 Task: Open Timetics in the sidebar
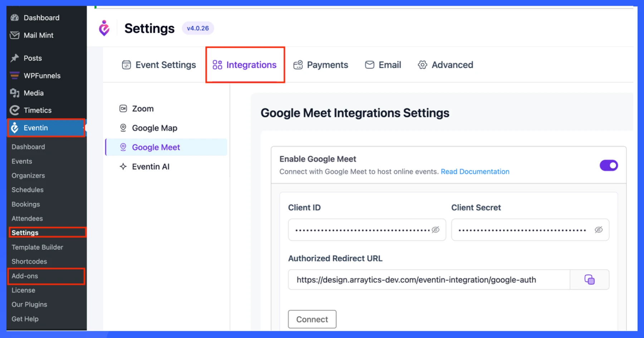[47, 110]
